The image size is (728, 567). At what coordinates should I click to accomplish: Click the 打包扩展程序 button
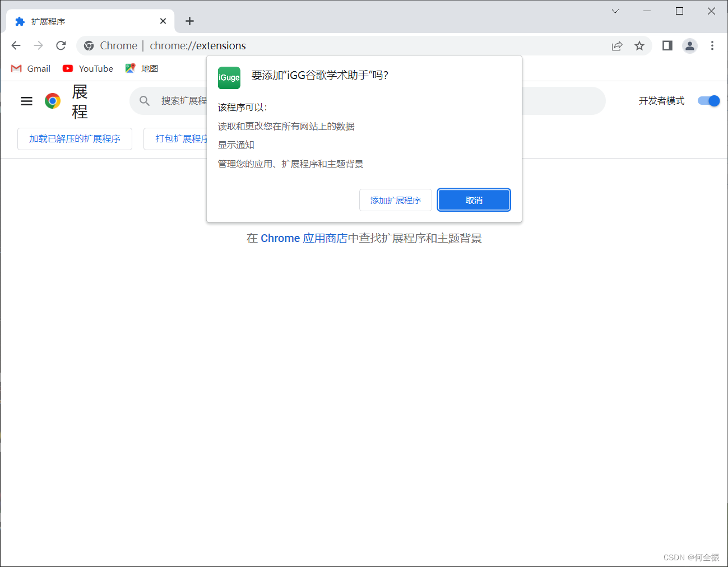(x=175, y=139)
